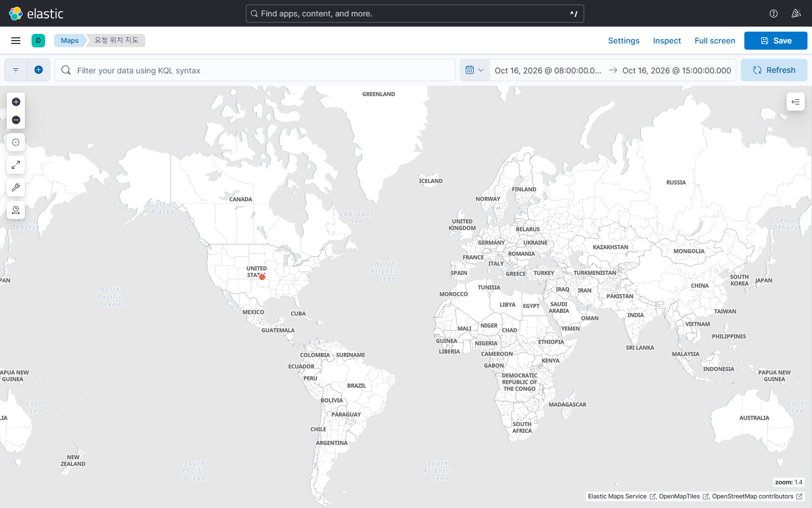
Task: Open the Inspect menu item
Action: click(x=667, y=41)
